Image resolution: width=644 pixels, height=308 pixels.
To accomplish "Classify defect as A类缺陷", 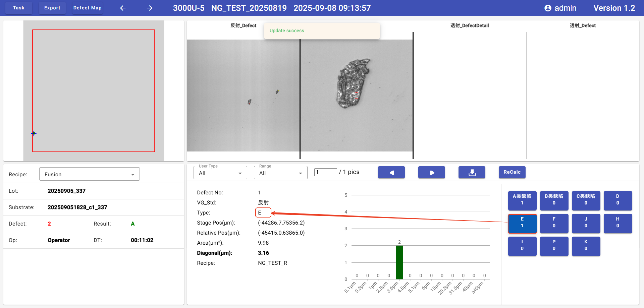I will 522,200.
